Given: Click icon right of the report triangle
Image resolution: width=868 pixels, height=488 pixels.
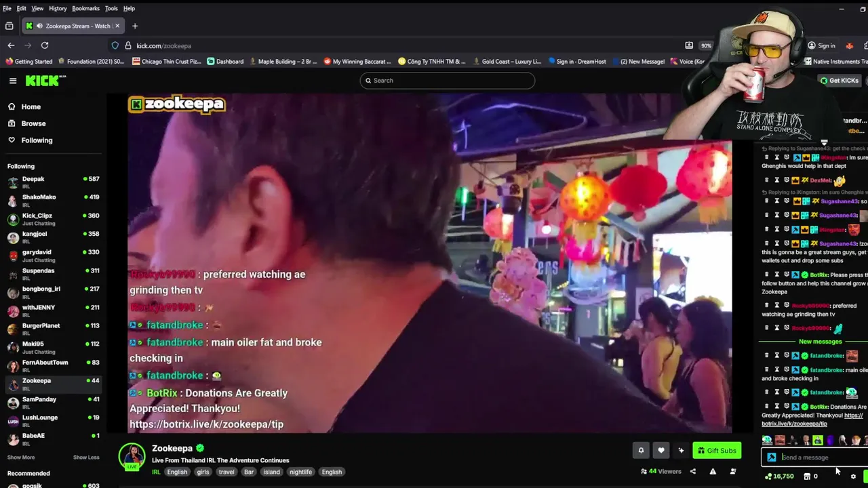Looking at the screenshot, I should click(x=733, y=472).
